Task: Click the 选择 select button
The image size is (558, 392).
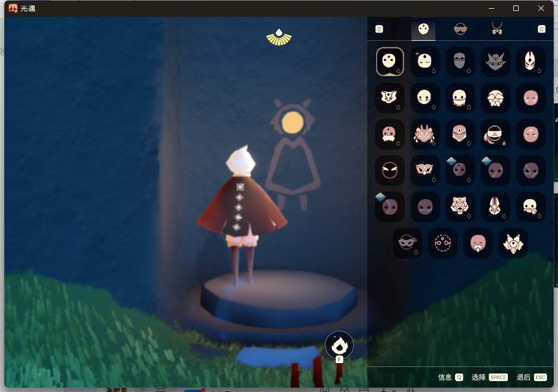Action: point(489,377)
